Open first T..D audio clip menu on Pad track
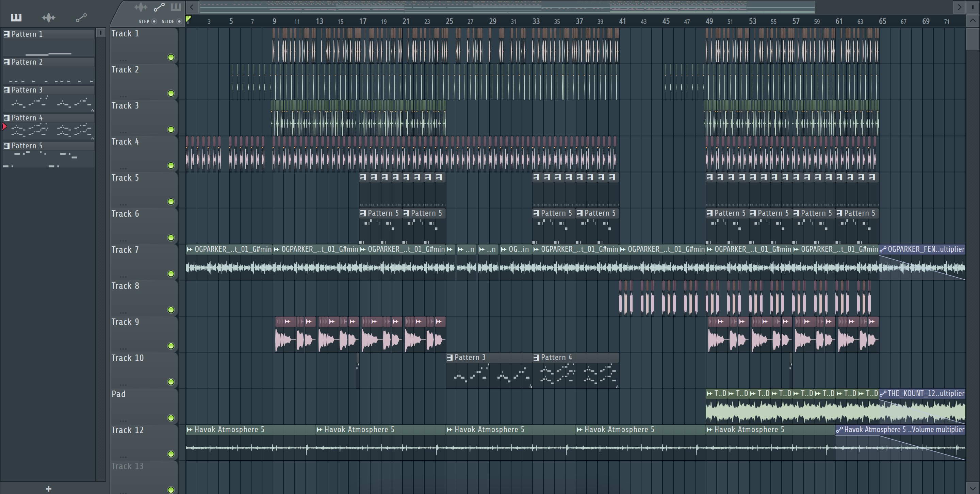 [x=709, y=394]
